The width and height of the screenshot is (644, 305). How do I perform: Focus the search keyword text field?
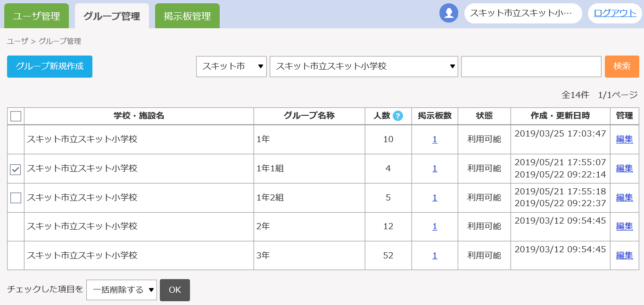tap(531, 66)
